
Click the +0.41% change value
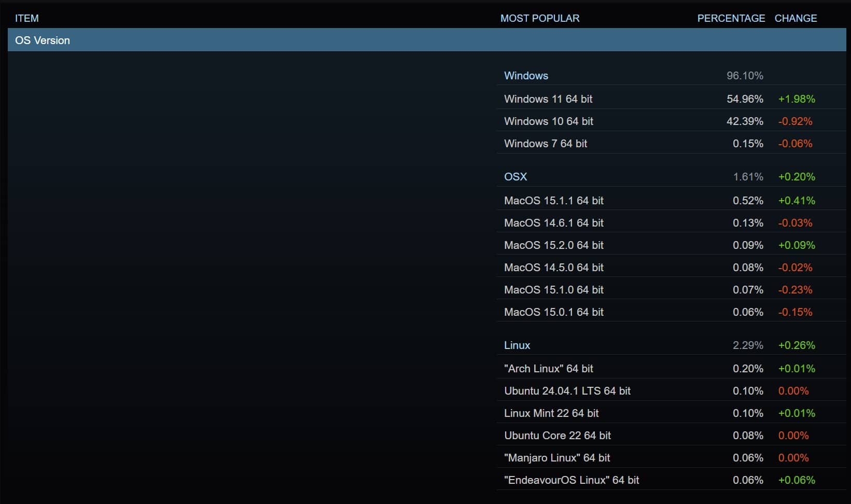coord(797,200)
